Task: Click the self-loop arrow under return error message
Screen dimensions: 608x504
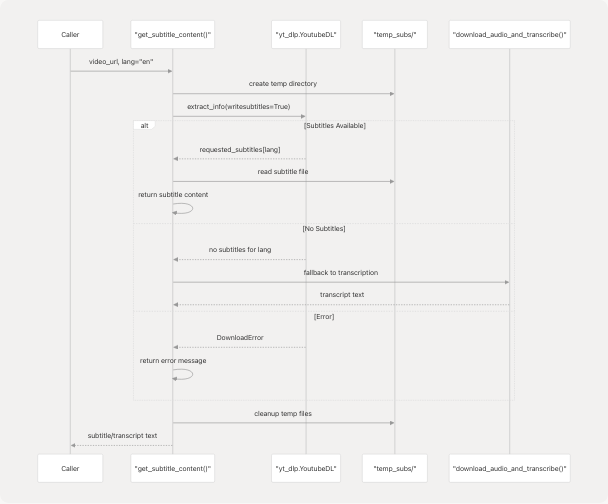Action: (185, 374)
